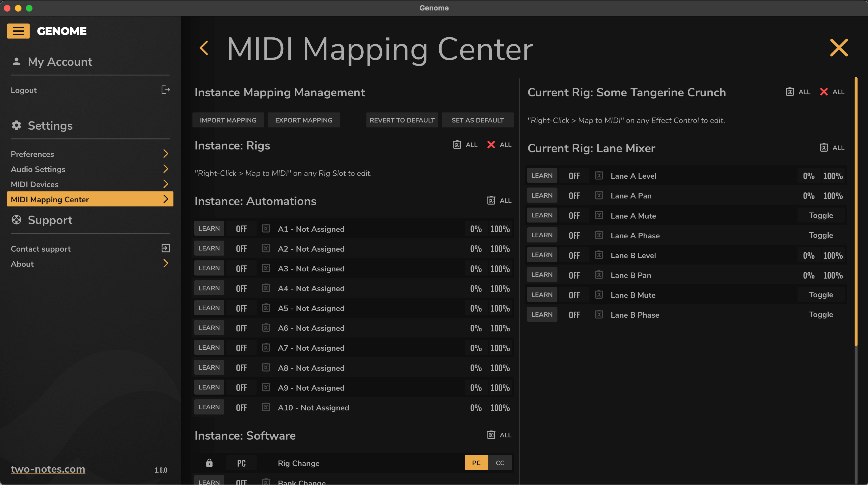
Task: Click the back arrow beside MIDI Mapping Center
Action: point(204,48)
